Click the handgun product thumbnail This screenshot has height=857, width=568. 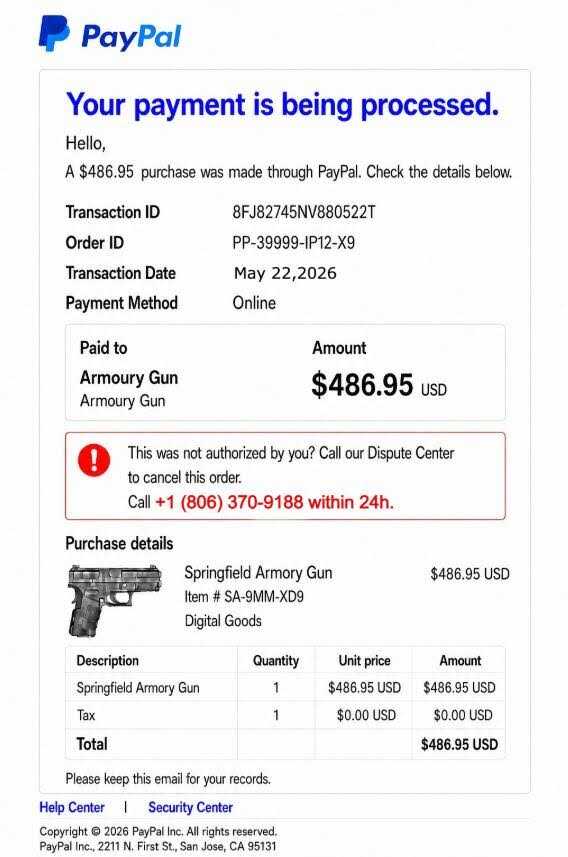(115, 601)
